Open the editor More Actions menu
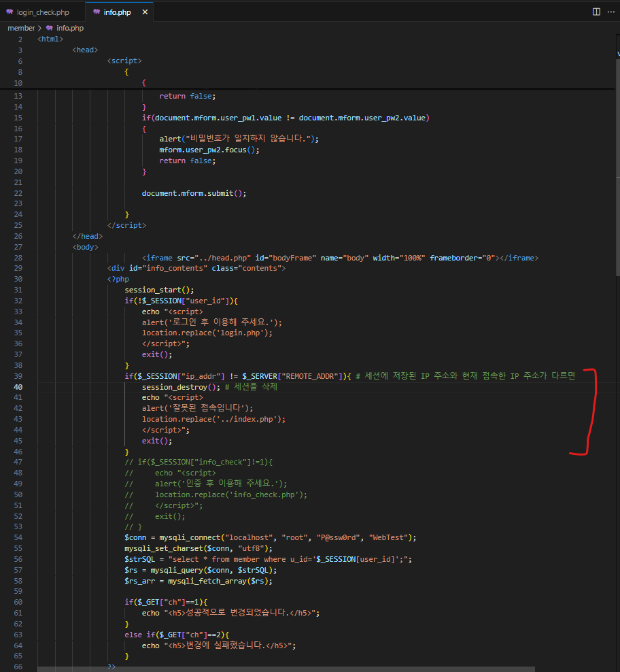The height and width of the screenshot is (672, 620). click(x=611, y=12)
